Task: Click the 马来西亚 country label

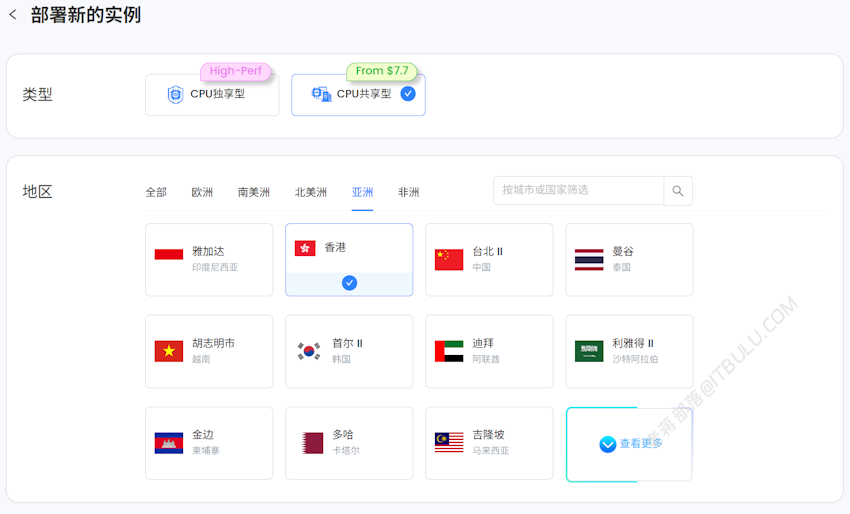Action: tap(491, 451)
